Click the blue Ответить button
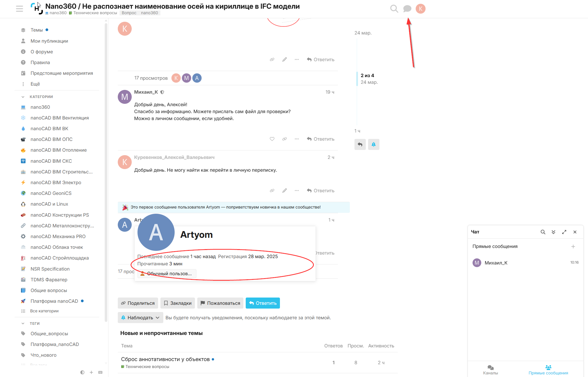This screenshot has height=377, width=588. (x=263, y=303)
